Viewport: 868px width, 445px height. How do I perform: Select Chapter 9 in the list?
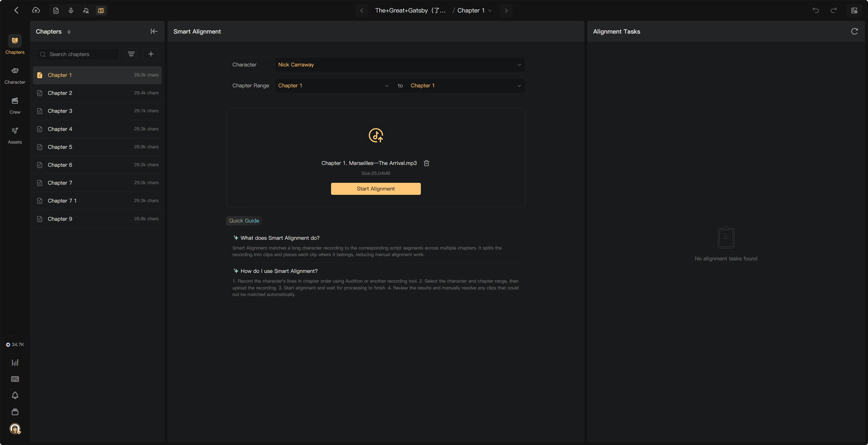(x=97, y=219)
